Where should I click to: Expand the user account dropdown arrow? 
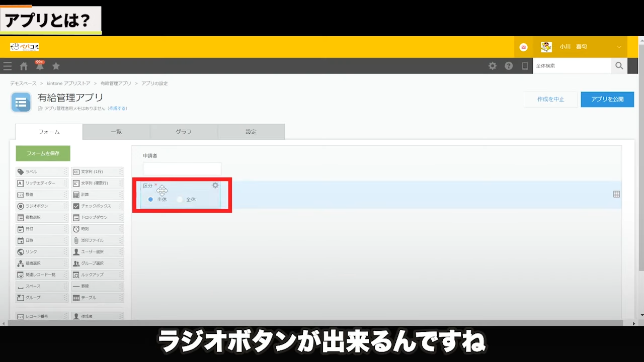[619, 47]
